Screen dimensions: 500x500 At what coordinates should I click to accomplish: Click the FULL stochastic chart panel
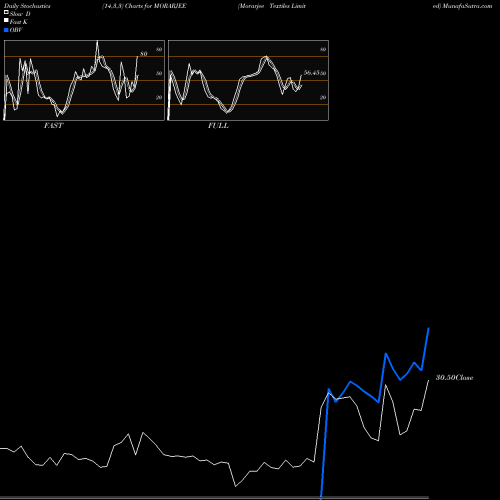(248, 80)
